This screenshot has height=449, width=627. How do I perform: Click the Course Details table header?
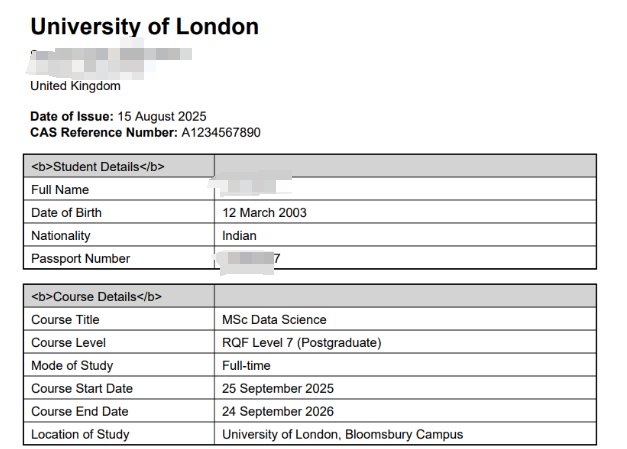pos(96,297)
